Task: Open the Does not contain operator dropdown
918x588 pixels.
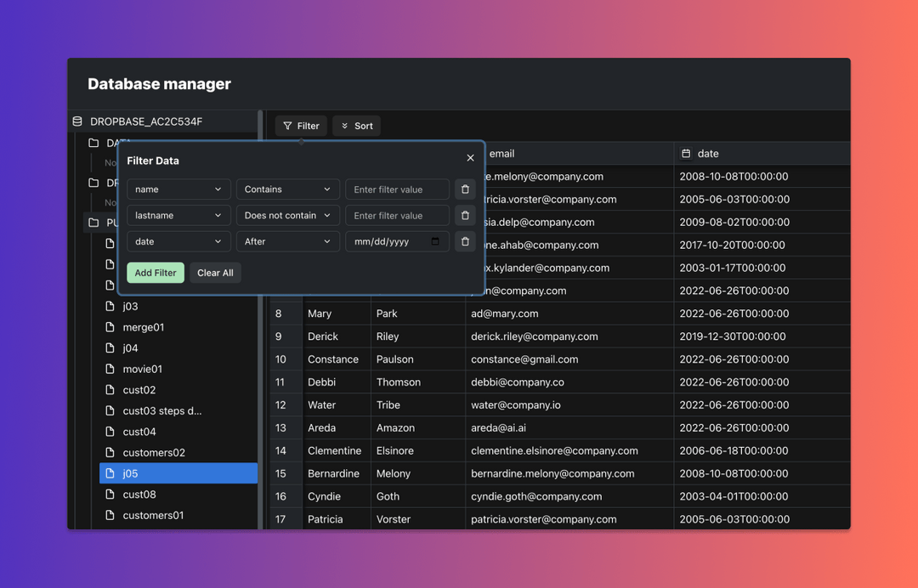Action: pos(287,215)
